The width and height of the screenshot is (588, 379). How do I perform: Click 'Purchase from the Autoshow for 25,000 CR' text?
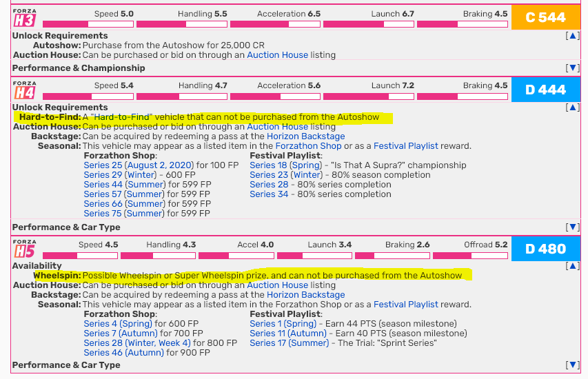(x=174, y=45)
